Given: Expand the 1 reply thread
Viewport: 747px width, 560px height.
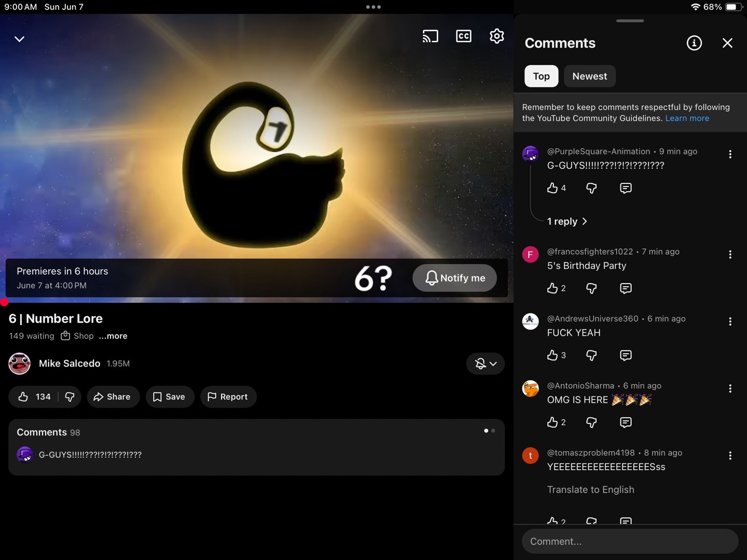Looking at the screenshot, I should point(567,221).
